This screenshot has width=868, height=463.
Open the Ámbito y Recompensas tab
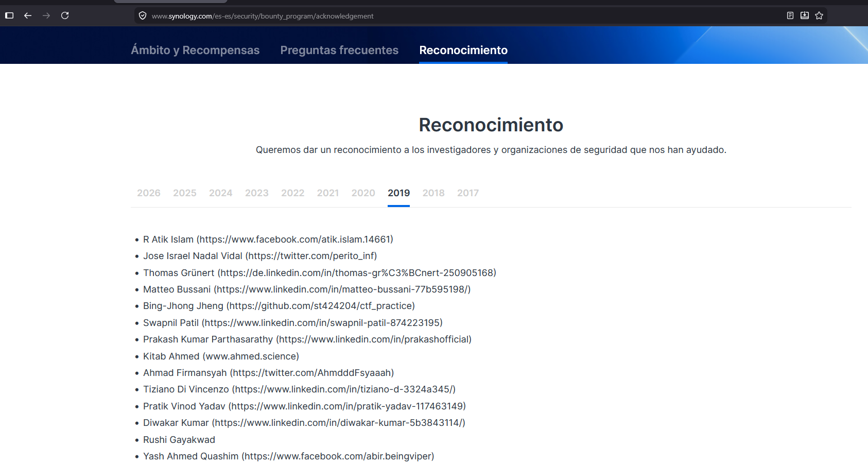click(195, 50)
